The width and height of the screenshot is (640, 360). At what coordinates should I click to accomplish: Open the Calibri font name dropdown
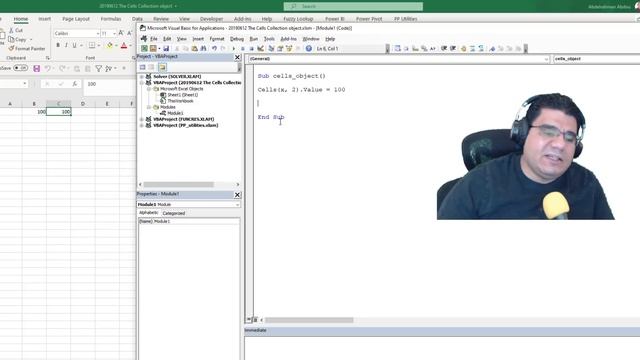98,33
